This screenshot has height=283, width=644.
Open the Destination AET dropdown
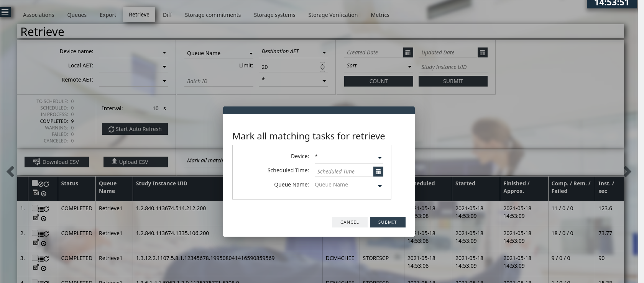pos(293,52)
